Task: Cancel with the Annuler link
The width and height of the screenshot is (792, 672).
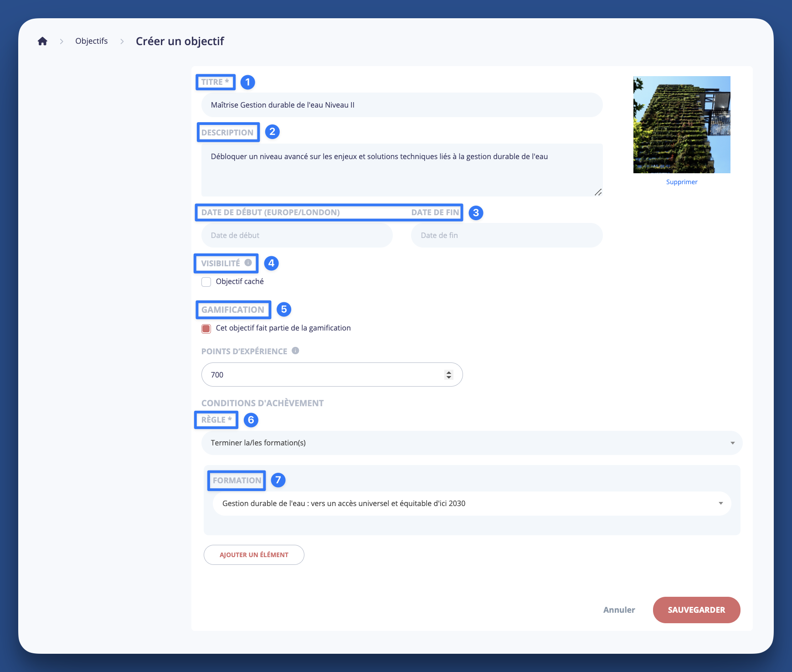Action: 619,610
